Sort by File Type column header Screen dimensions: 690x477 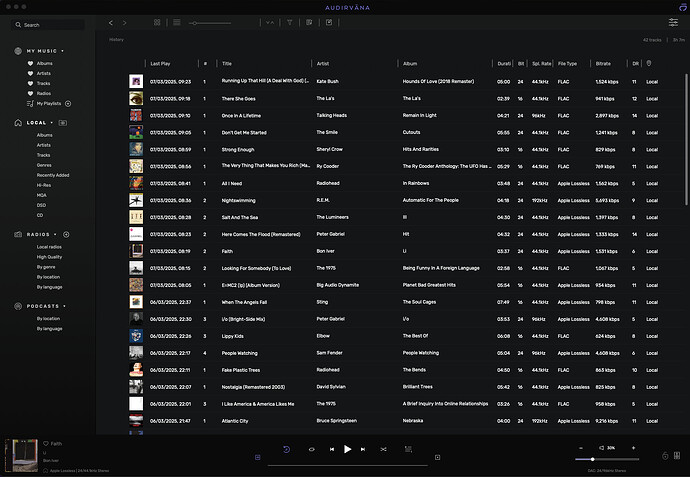[567, 64]
